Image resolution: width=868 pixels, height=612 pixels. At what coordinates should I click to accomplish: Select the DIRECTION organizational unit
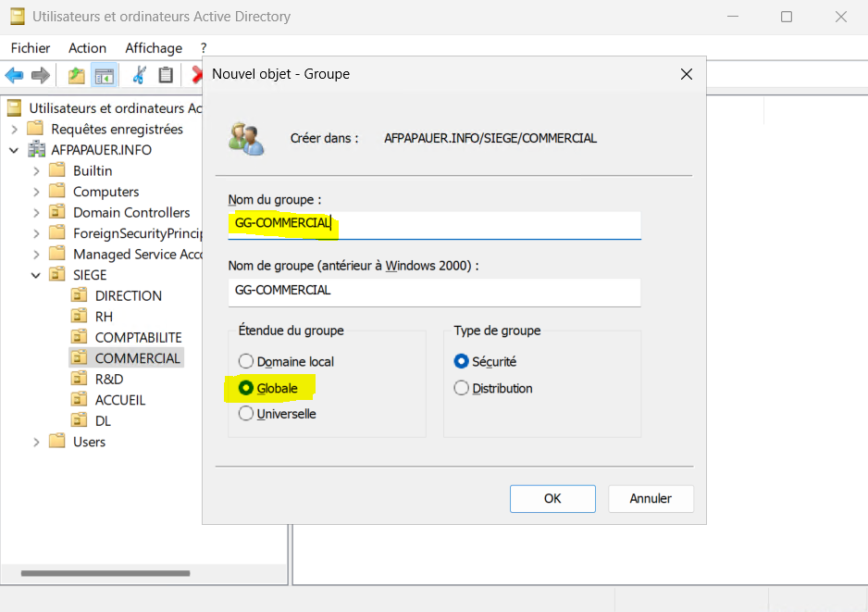tap(128, 295)
